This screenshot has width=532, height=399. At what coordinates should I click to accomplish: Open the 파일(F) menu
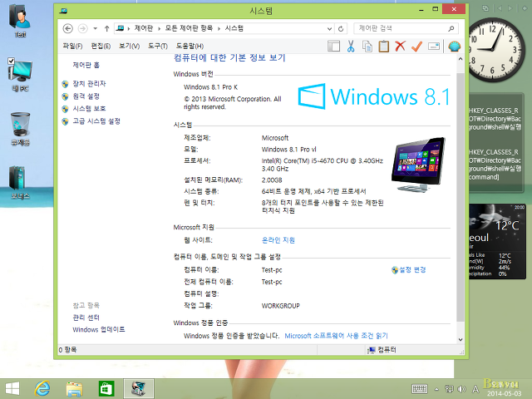tap(72, 47)
